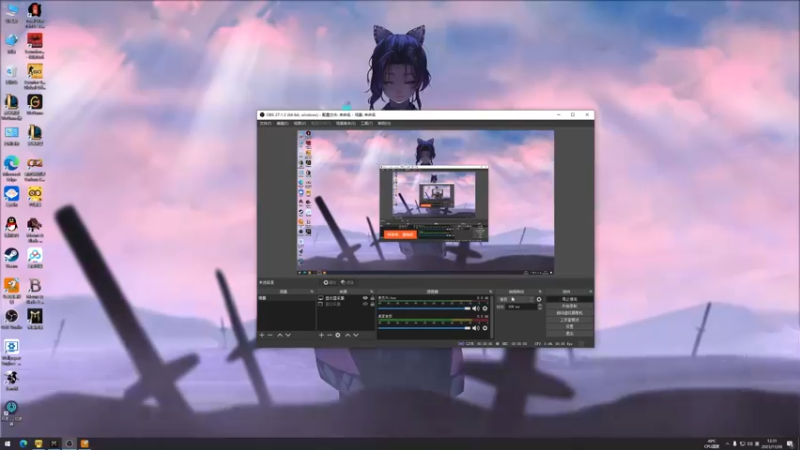This screenshot has height=450, width=800.
Task: Open the View menu in OBS
Action: (299, 123)
